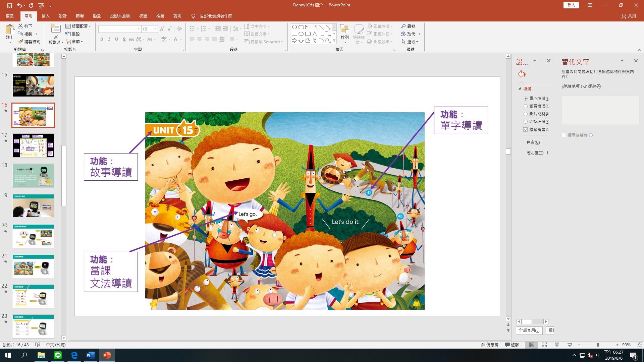Screen dimensions: 644x362
Task: Expand the Section 章節 dropdown
Action: (x=74, y=42)
